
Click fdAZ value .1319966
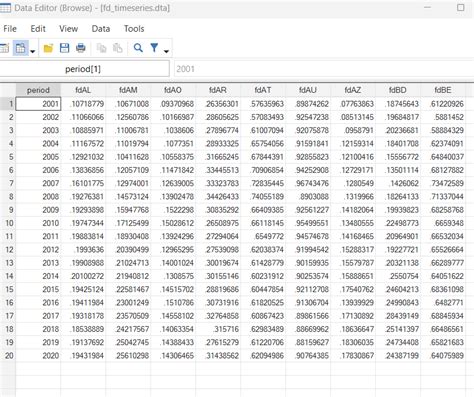pyautogui.click(x=353, y=197)
